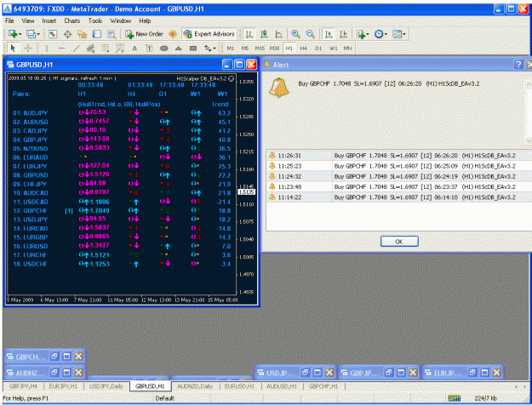
Task: Click OK in the Alert dialog
Action: pos(399,242)
